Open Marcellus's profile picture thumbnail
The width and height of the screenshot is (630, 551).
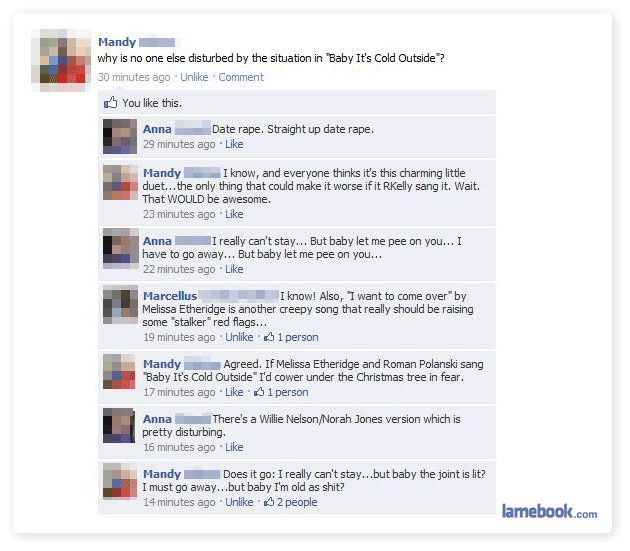pos(120,305)
